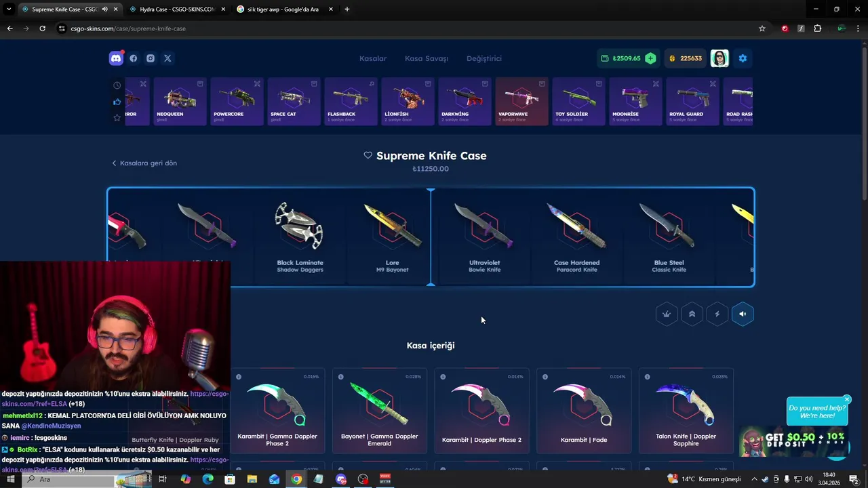Open the Facebook social icon
Image resolution: width=868 pixels, height=488 pixels.
(x=134, y=58)
